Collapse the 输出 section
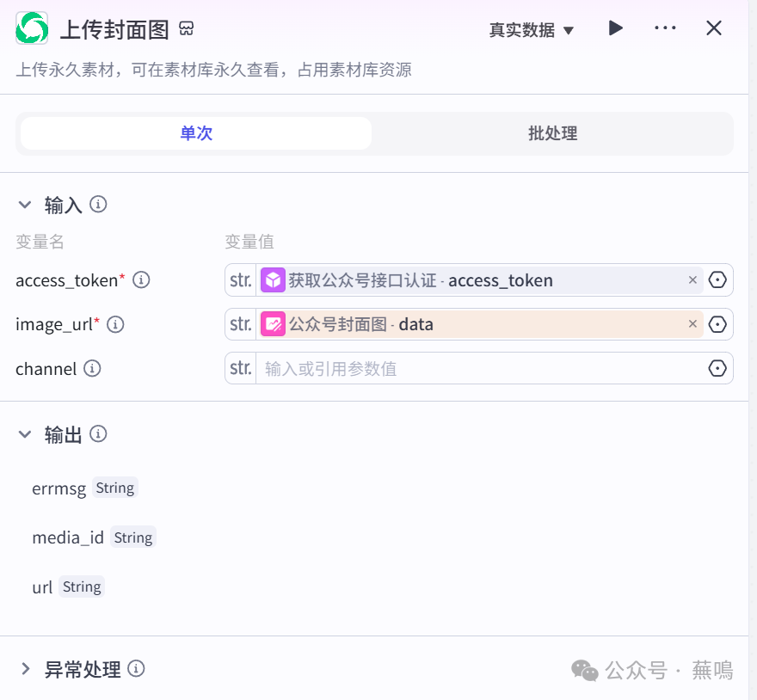This screenshot has width=757, height=700. click(25, 434)
